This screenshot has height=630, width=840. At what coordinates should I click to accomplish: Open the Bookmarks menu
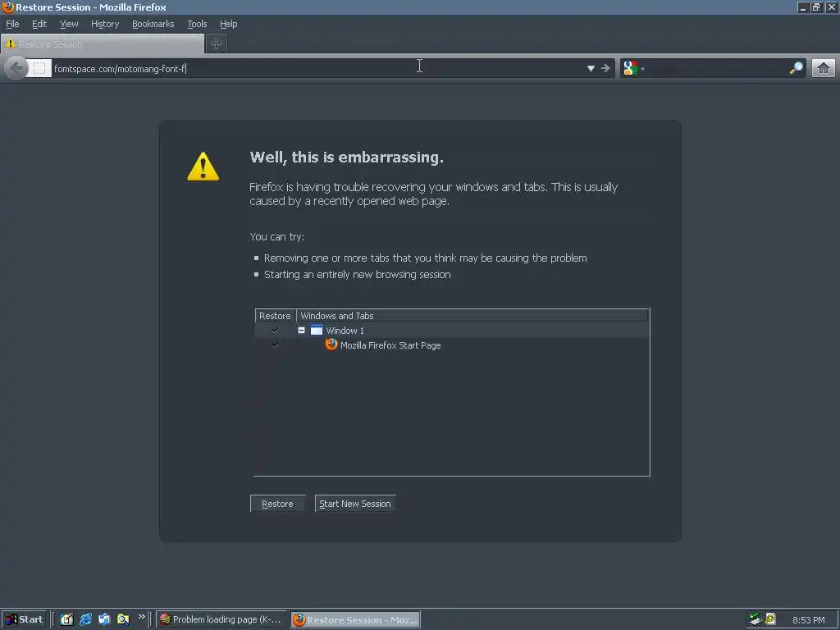click(x=153, y=24)
